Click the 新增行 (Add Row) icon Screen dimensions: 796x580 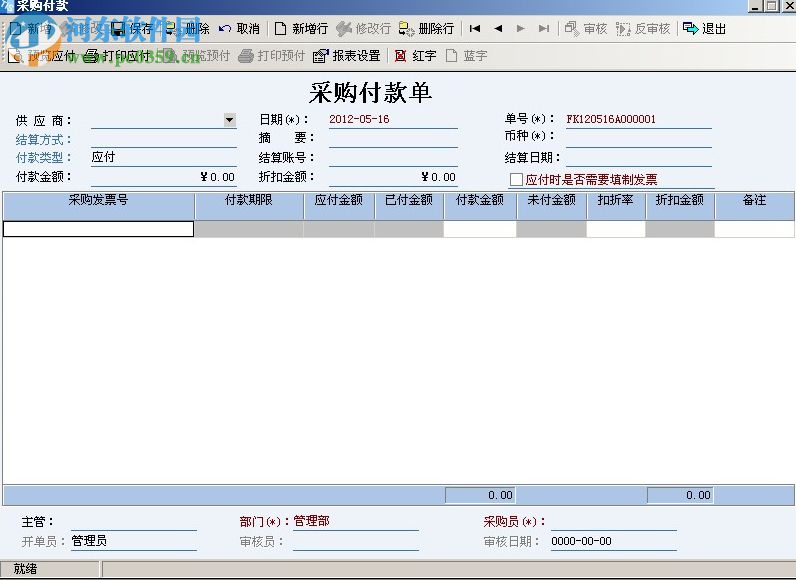click(x=280, y=28)
